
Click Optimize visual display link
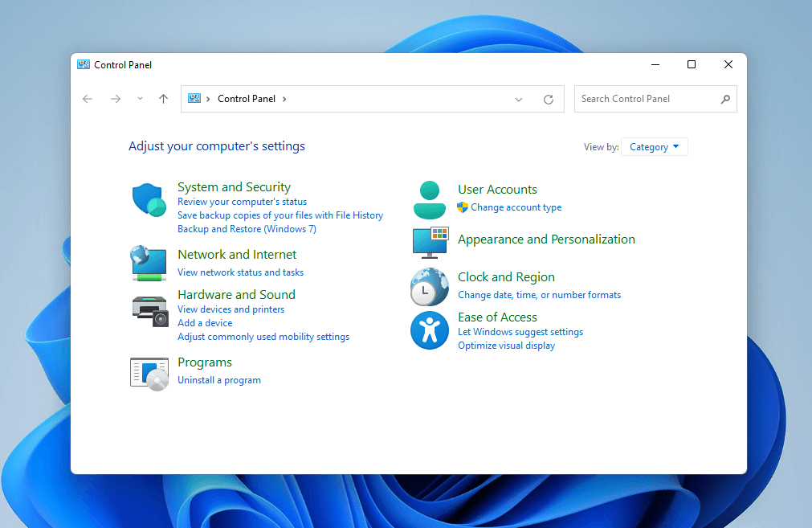tap(506, 346)
